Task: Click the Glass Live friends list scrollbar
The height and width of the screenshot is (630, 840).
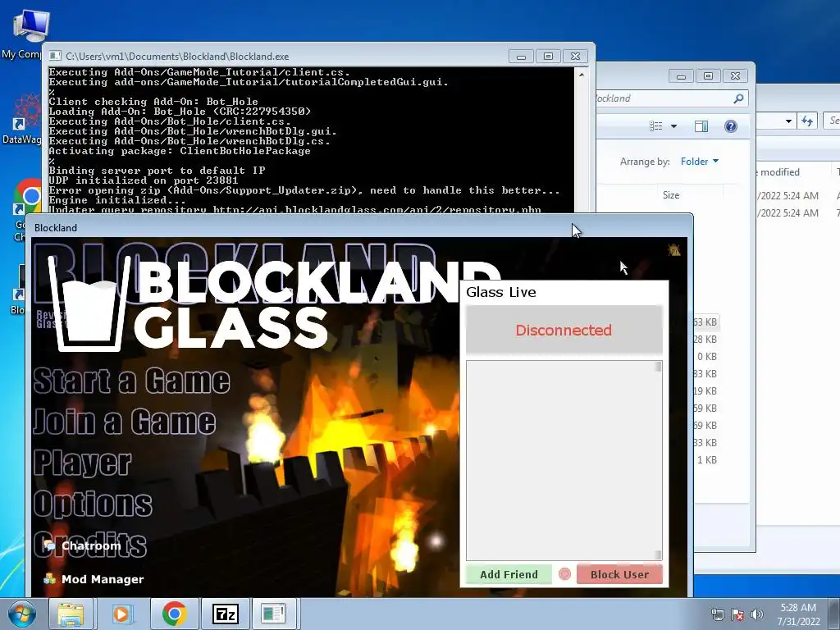Action: click(658, 460)
